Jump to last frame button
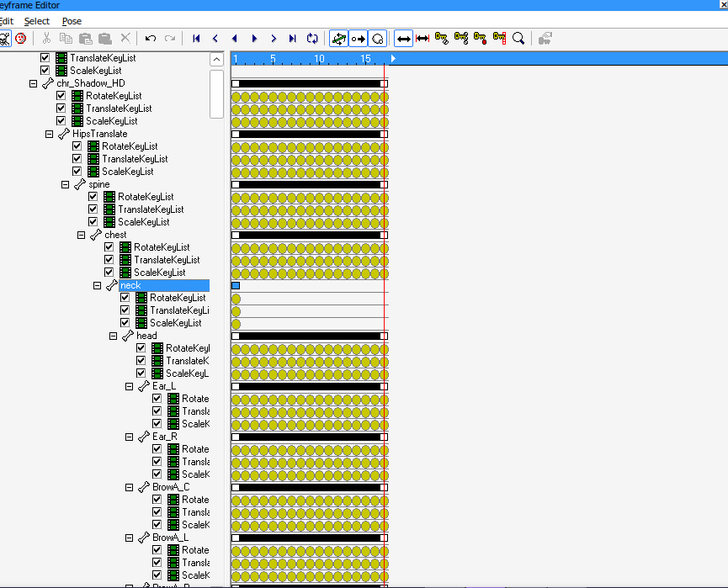 coord(293,38)
